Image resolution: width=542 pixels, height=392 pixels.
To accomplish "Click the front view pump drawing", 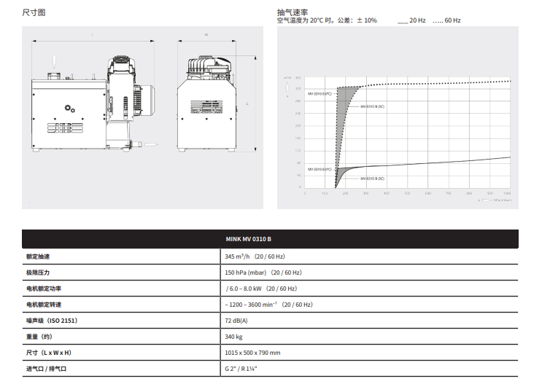I will pos(206,103).
